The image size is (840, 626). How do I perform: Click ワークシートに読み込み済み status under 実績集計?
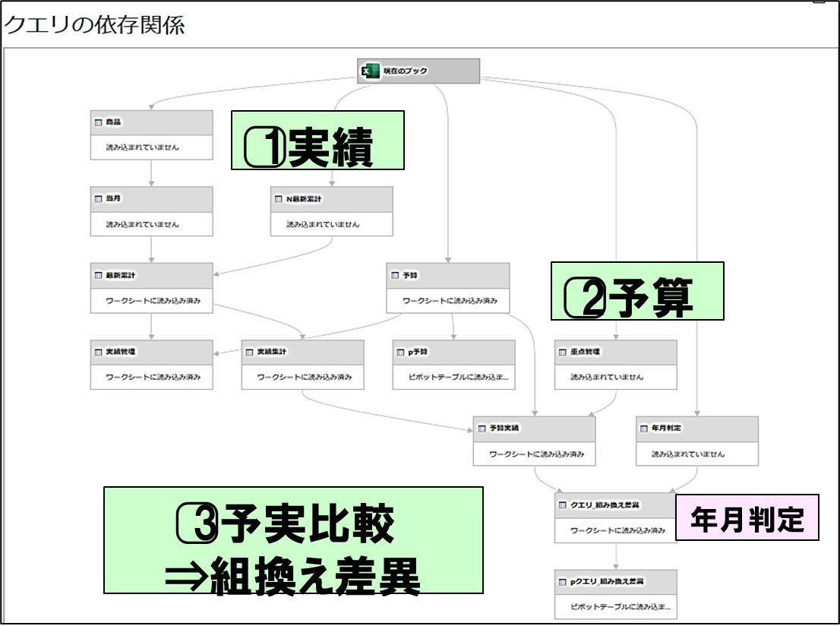coord(305,377)
